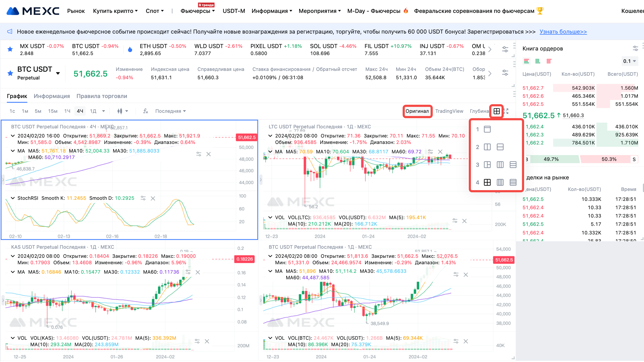The width and height of the screenshot is (644, 362).
Task: Click the Узнать больше link
Action: coord(563,32)
